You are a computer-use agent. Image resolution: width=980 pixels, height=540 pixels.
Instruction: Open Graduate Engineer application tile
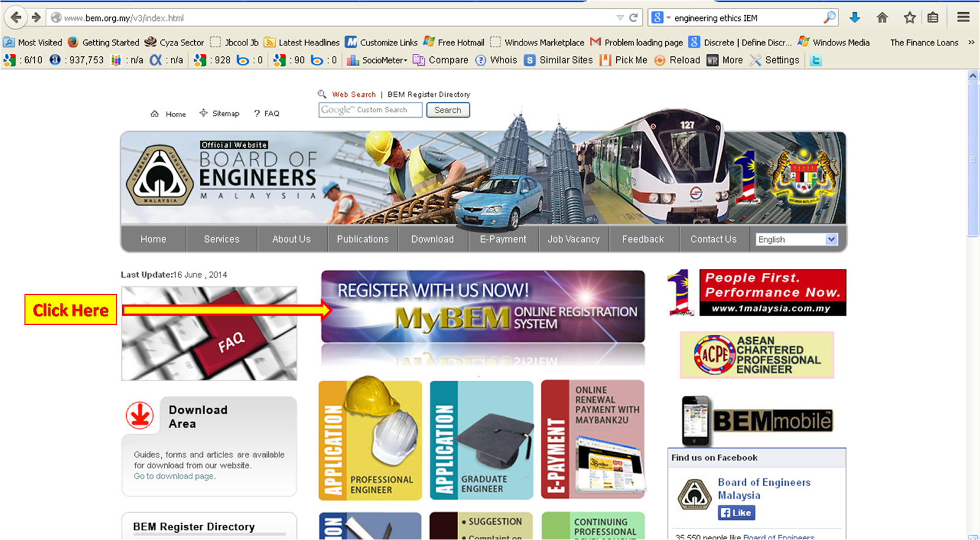coord(481,440)
